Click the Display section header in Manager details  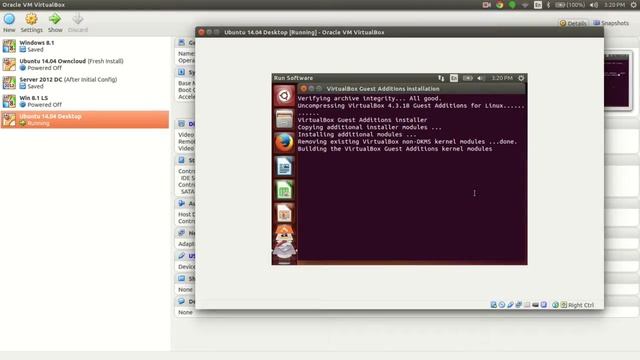point(186,124)
